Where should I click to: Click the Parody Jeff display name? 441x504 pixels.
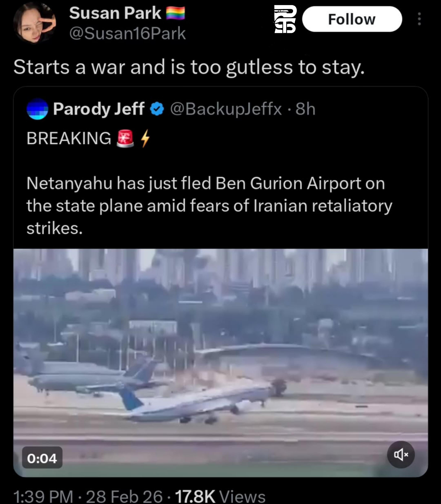pos(99,109)
